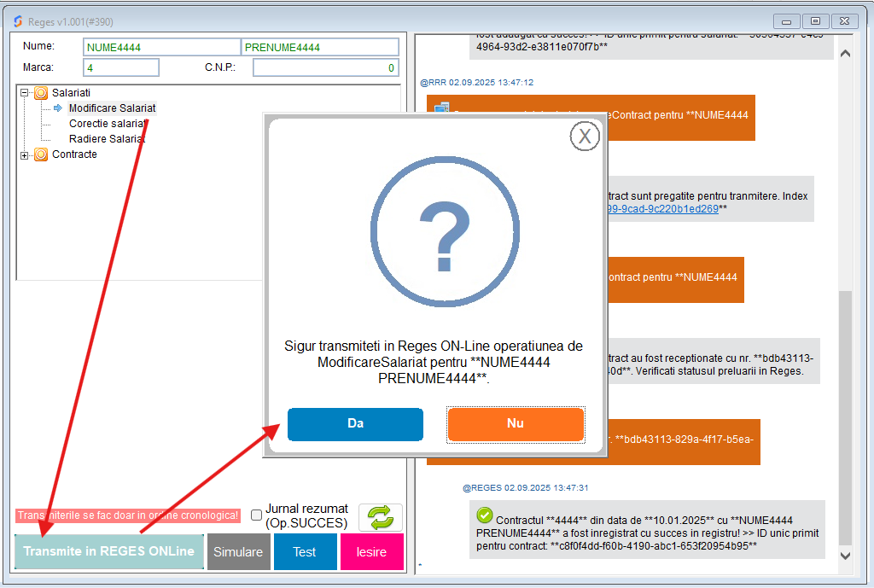Image resolution: width=874 pixels, height=588 pixels.
Task: Click the Simulare button
Action: (x=238, y=552)
